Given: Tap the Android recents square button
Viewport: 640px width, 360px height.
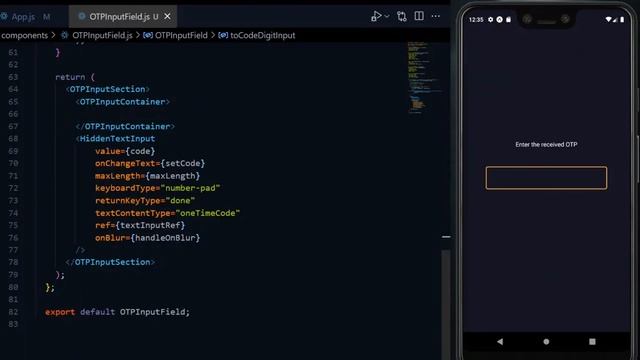Looking at the screenshot, I should pyautogui.click(x=592, y=342).
